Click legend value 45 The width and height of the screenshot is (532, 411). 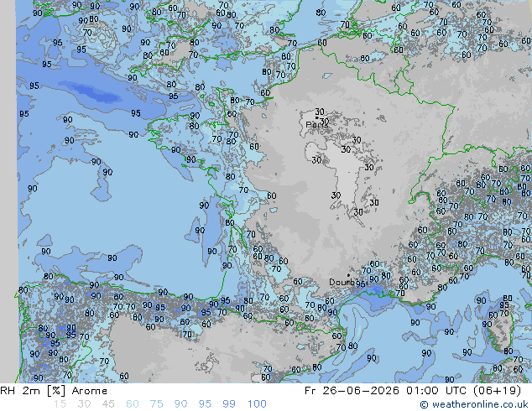coord(108,404)
